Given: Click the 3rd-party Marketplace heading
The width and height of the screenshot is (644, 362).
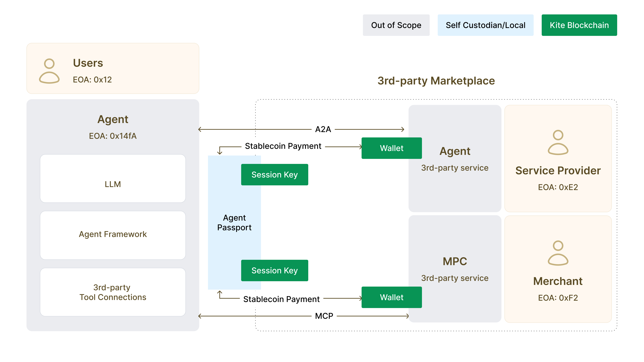Looking at the screenshot, I should point(436,81).
